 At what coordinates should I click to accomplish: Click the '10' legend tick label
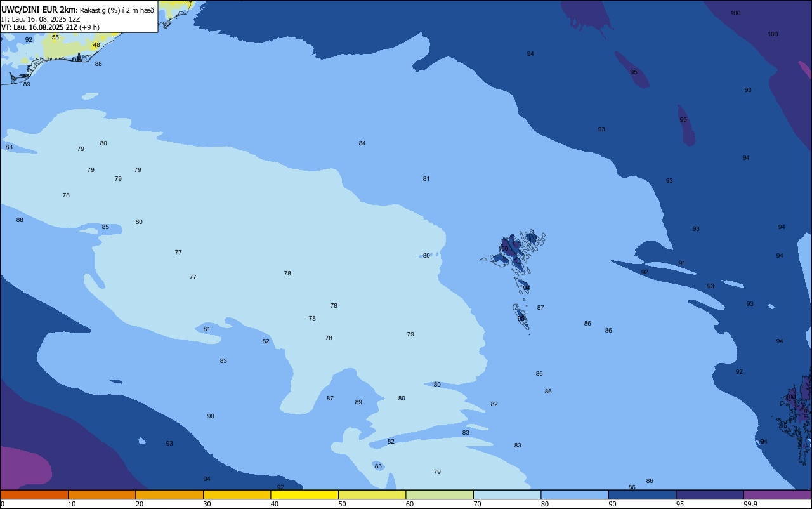click(x=72, y=504)
